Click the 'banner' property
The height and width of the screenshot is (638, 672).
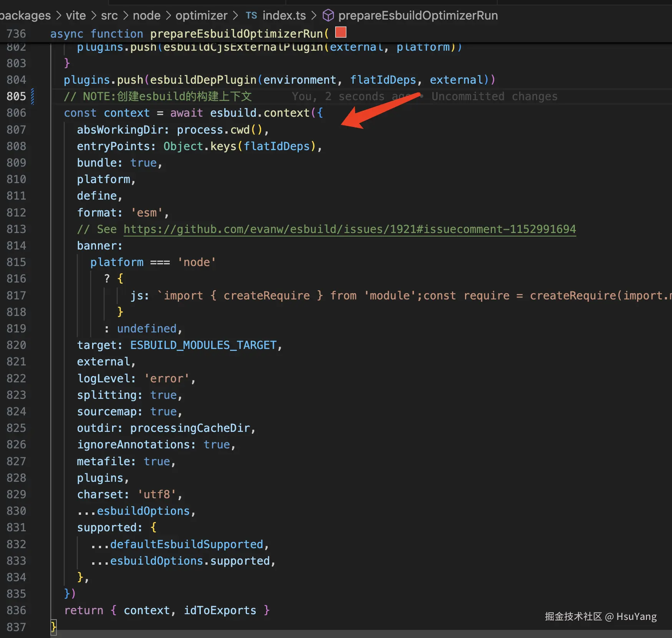click(x=97, y=246)
